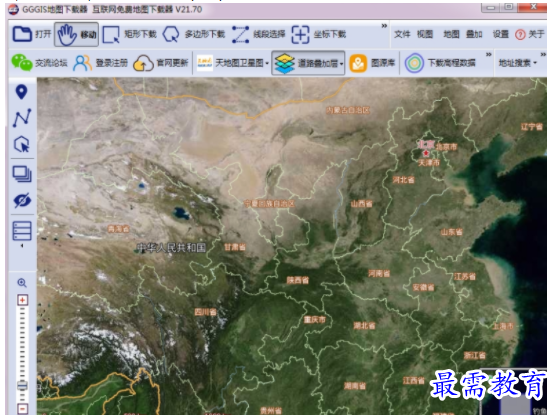The image size is (554, 416).
Task: Click the 江西省 label on map
Action: click(x=414, y=380)
